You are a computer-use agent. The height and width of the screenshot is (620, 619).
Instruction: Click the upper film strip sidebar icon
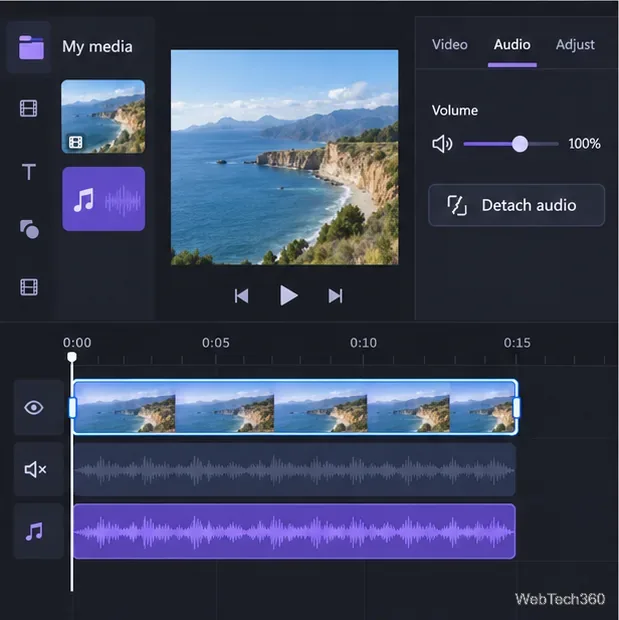(x=29, y=108)
